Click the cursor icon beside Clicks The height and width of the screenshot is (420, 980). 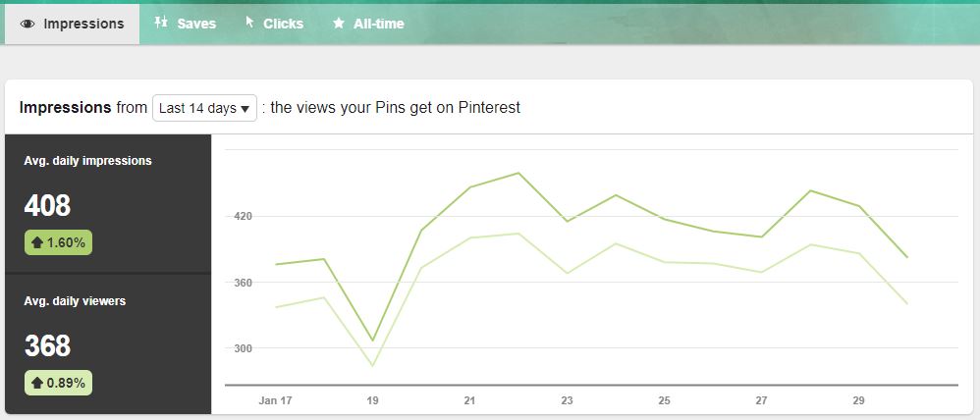(250, 23)
